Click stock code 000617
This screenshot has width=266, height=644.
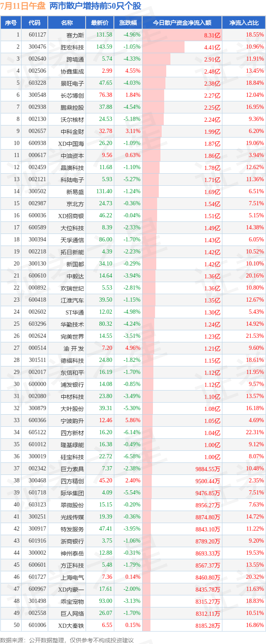[37, 155]
